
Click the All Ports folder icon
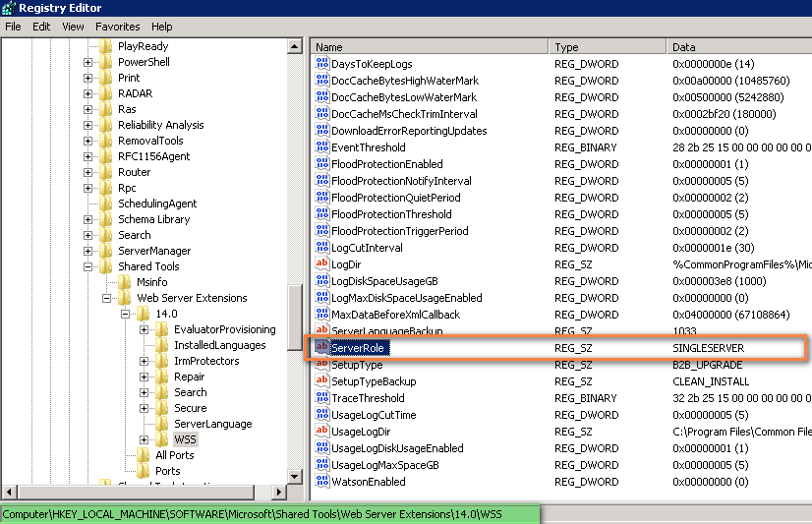click(x=143, y=455)
